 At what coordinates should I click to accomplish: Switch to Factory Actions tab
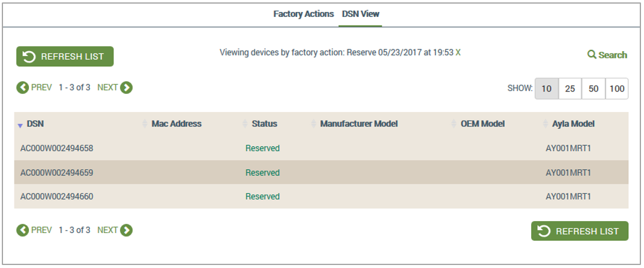coord(303,14)
